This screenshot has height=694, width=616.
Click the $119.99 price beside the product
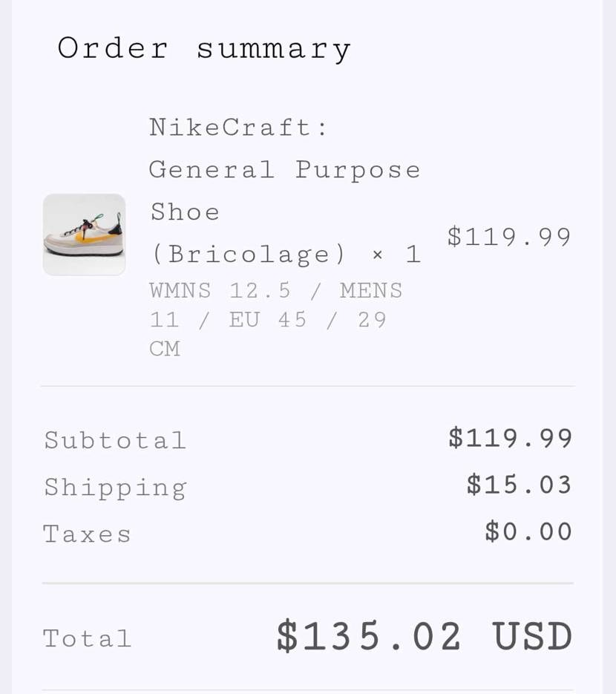pos(509,237)
